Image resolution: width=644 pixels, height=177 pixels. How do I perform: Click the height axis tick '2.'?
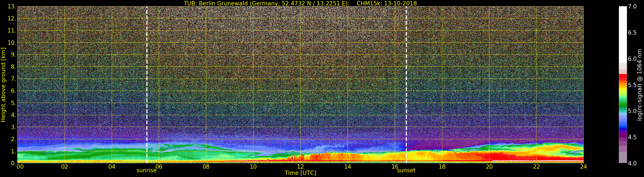[x=13, y=139]
